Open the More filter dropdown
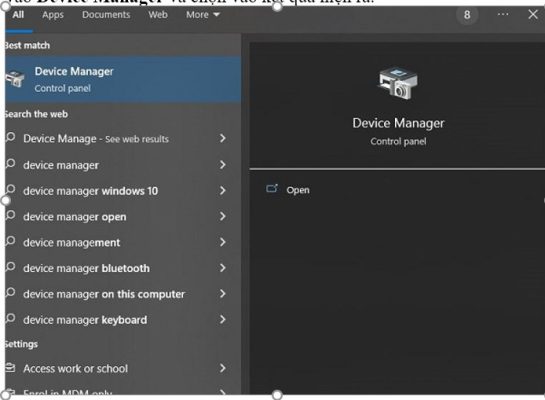Image resolution: width=545 pixels, height=400 pixels. pyautogui.click(x=203, y=15)
